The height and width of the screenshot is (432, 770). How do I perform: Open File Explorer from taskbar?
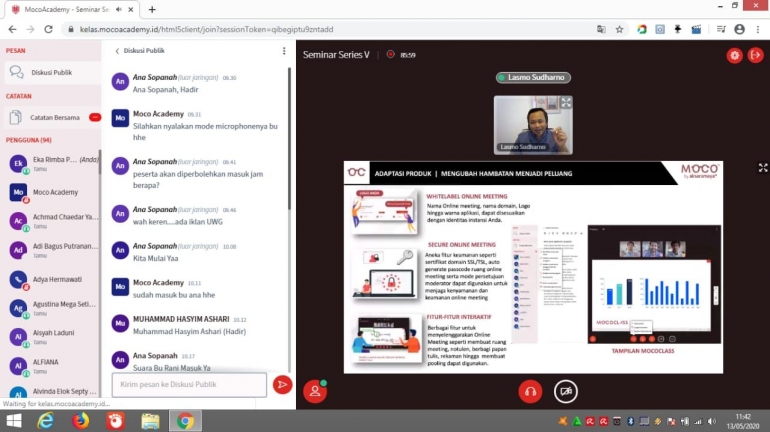tap(150, 421)
